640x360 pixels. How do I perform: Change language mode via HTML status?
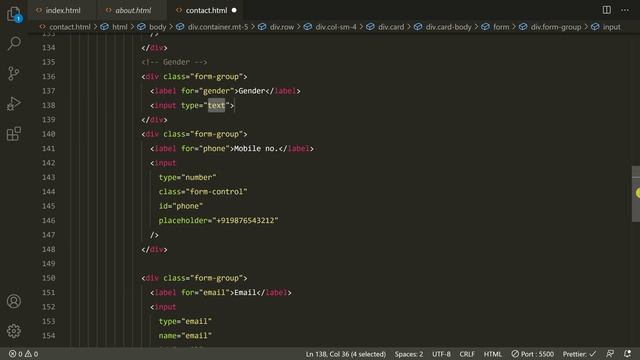(x=493, y=354)
